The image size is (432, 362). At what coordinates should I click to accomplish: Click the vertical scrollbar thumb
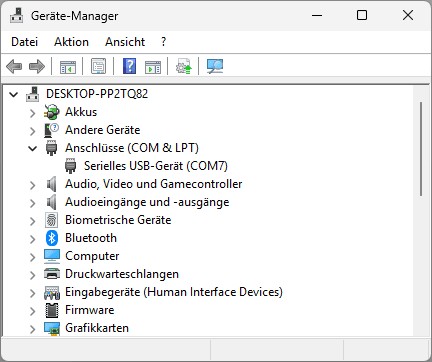(x=421, y=149)
